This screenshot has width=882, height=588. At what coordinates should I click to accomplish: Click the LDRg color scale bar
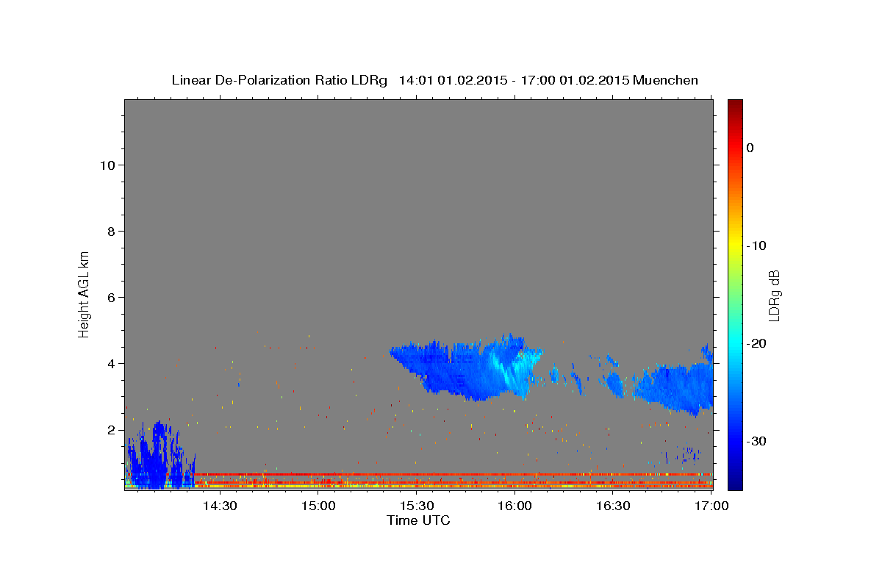point(735,295)
